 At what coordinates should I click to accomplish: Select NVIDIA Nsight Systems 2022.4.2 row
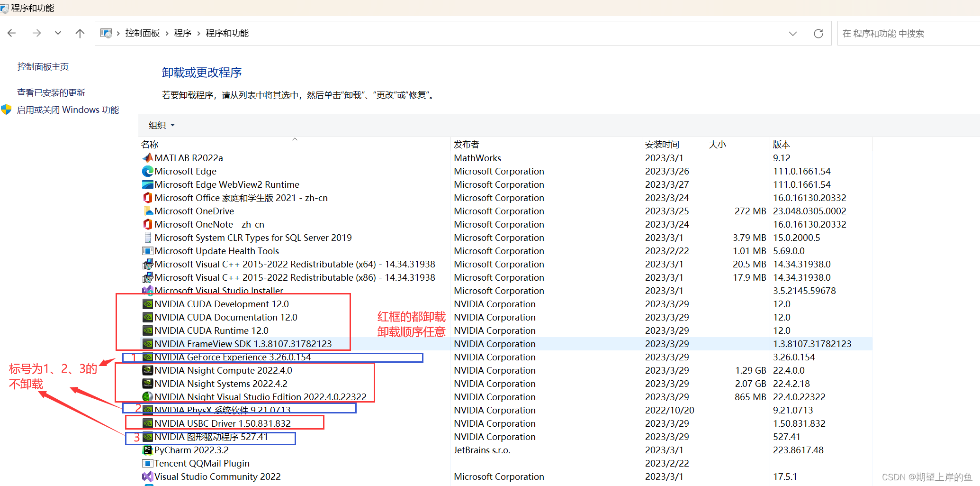coord(506,384)
